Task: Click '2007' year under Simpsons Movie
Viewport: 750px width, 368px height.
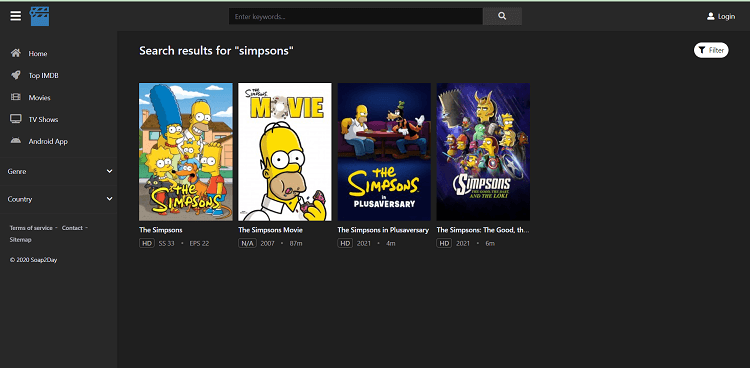Action: coord(267,244)
